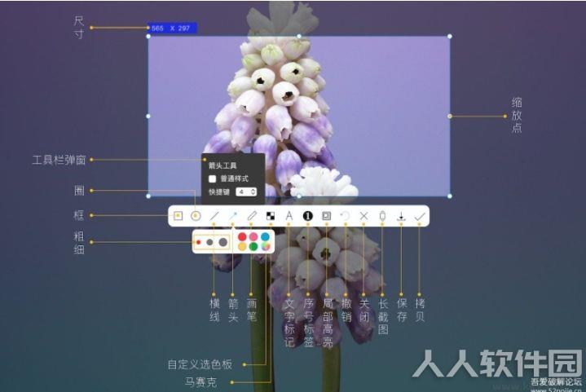Click the bottom edge middle selection handle
This screenshot has width=586, height=392.
pos(299,196)
